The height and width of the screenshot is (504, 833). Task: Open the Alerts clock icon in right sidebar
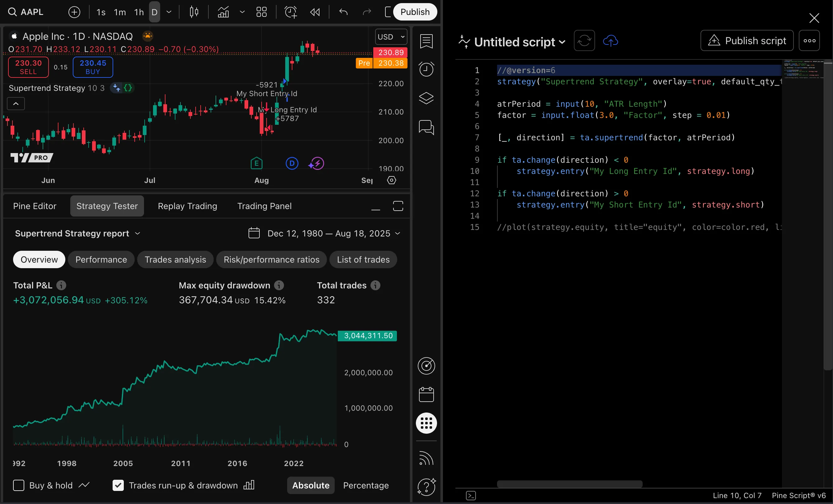426,69
